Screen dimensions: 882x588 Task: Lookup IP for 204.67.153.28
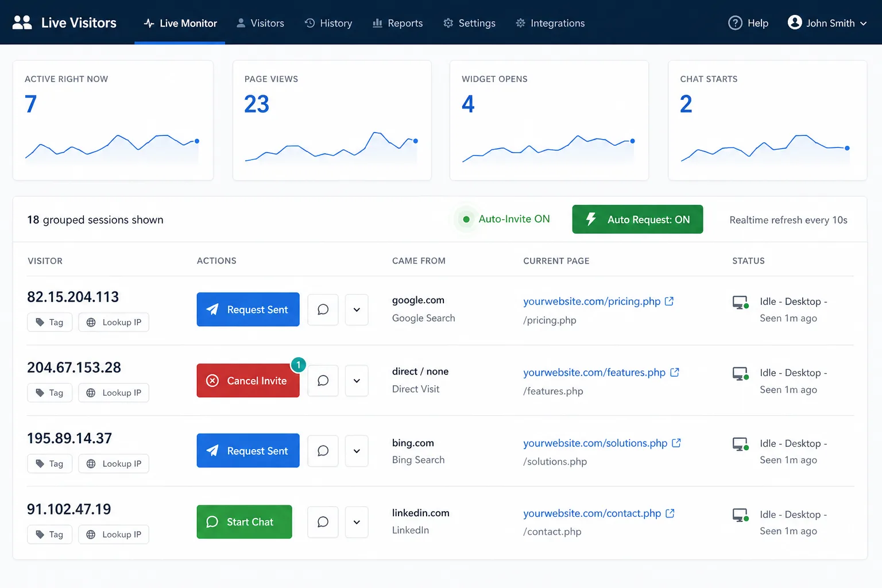coord(114,393)
